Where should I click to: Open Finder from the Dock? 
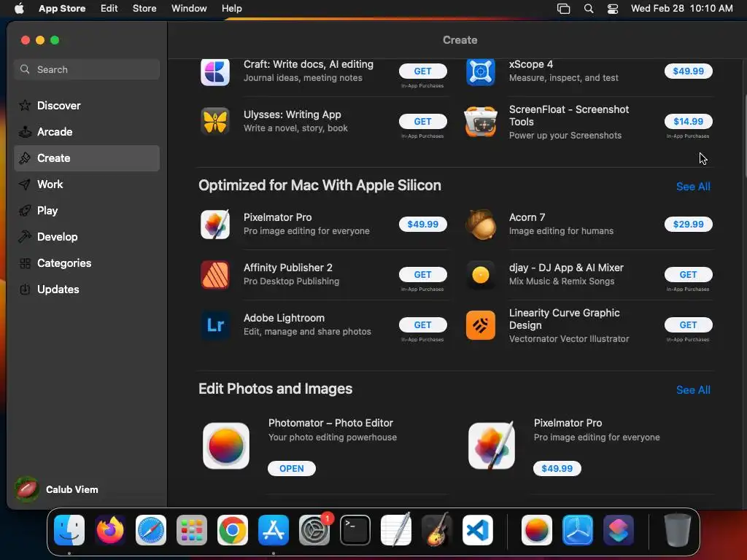pyautogui.click(x=69, y=530)
